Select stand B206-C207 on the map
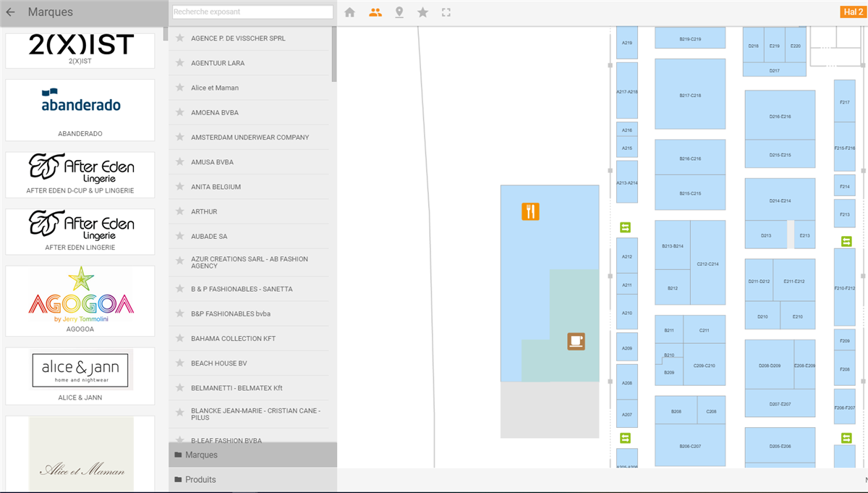Viewport: 868px width, 493px height. [x=690, y=445]
